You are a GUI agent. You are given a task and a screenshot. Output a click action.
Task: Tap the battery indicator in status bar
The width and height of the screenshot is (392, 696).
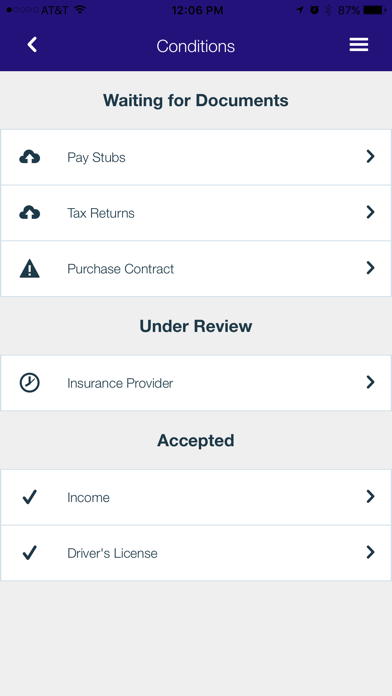click(375, 10)
